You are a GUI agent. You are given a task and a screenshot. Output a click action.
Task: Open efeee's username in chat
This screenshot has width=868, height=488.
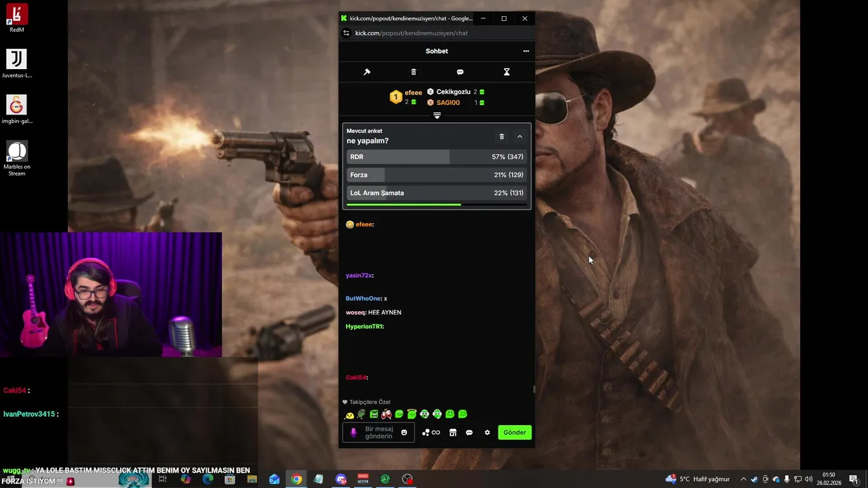364,224
